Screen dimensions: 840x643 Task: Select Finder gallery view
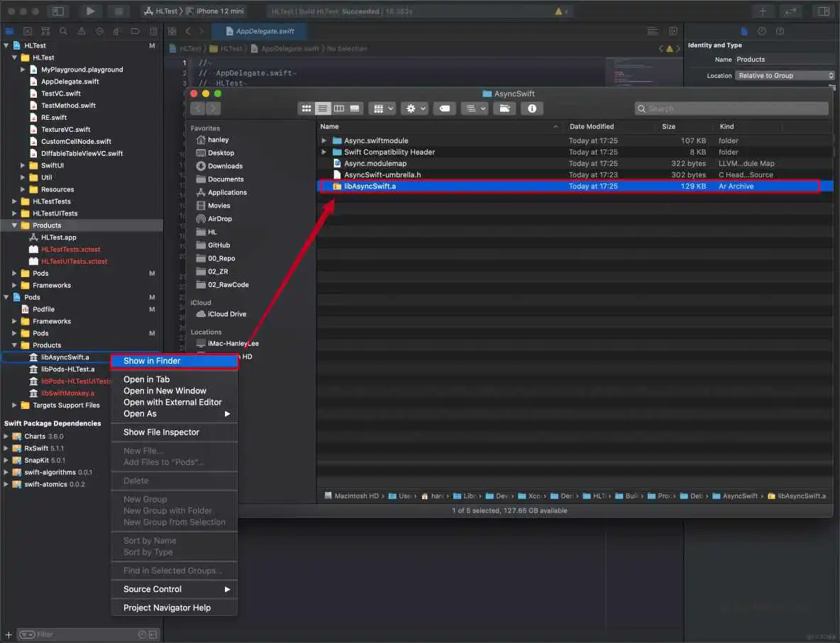coord(355,108)
